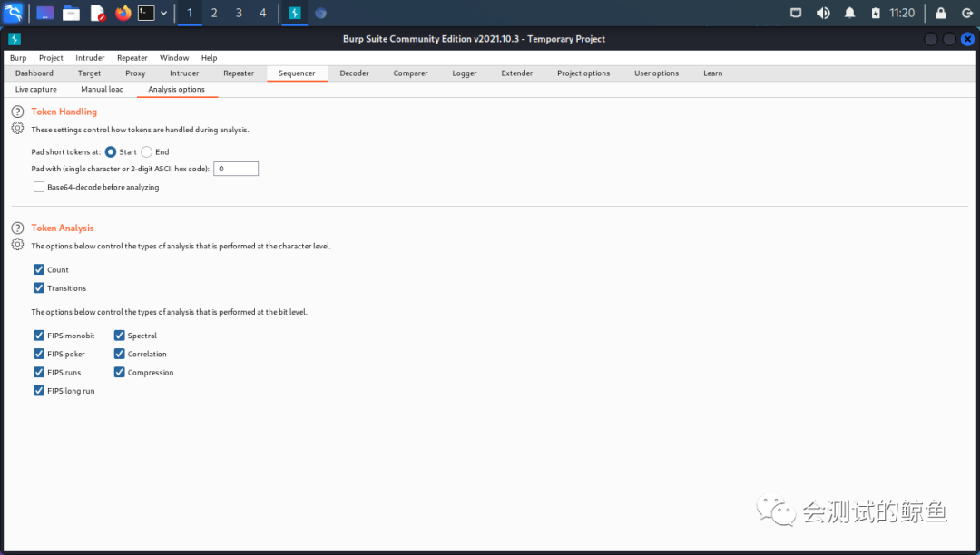Uncheck the Count analysis checkbox
980x555 pixels.
39,269
